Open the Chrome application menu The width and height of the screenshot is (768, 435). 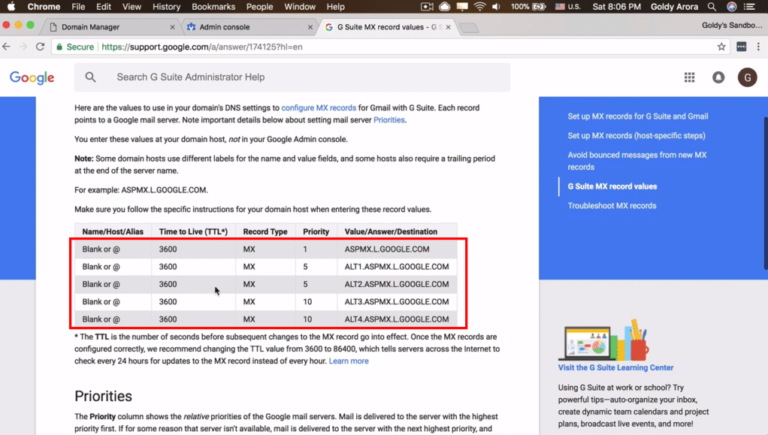tap(44, 7)
